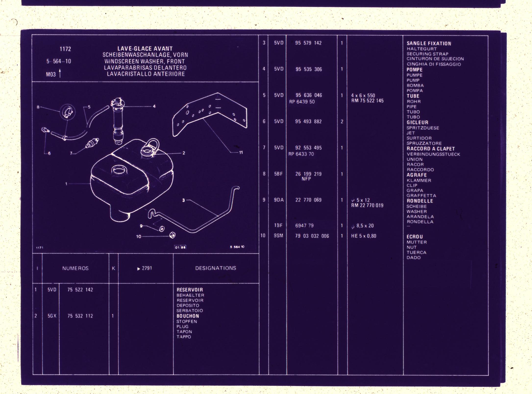Click the 'RÉSERVOIR' designation
The image size is (532, 394).
tap(190, 290)
